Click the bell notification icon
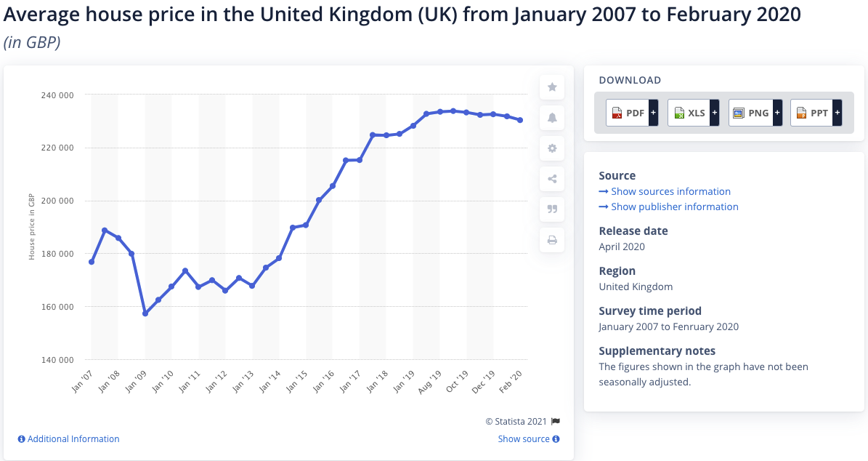868x461 pixels. (x=552, y=118)
